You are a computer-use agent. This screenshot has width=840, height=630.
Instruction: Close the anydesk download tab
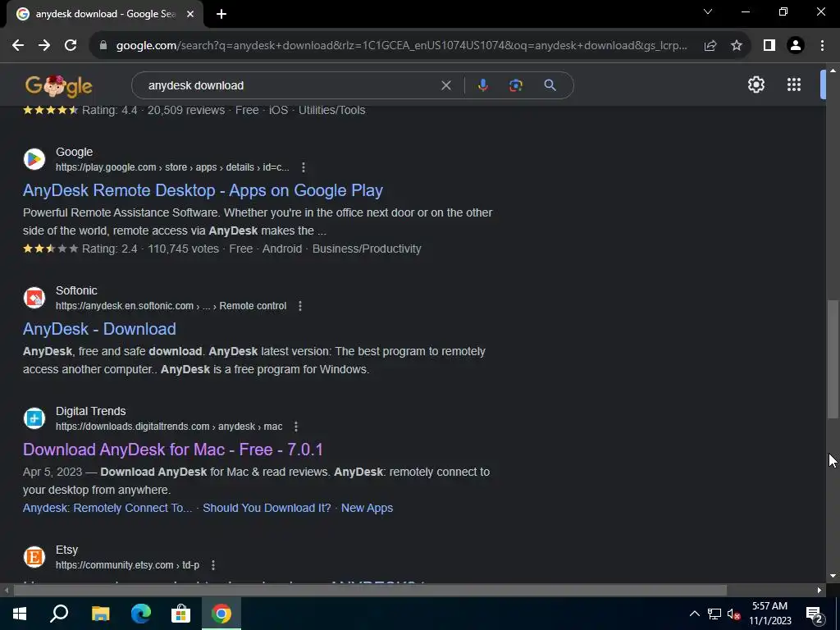[190, 14]
